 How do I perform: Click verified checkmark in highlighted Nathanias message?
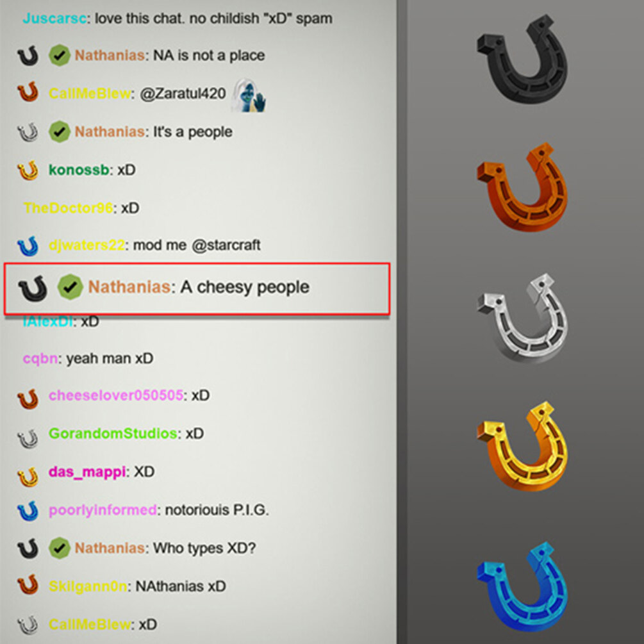coord(70,286)
